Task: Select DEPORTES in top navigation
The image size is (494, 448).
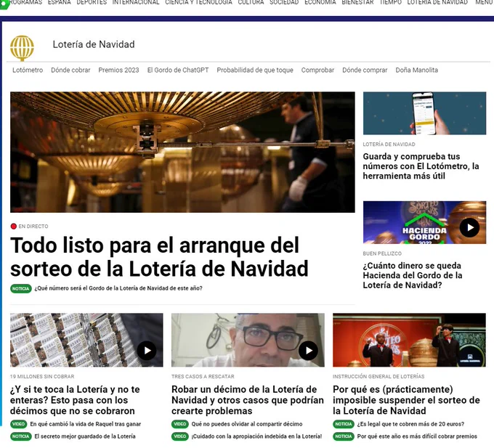Action: click(92, 3)
